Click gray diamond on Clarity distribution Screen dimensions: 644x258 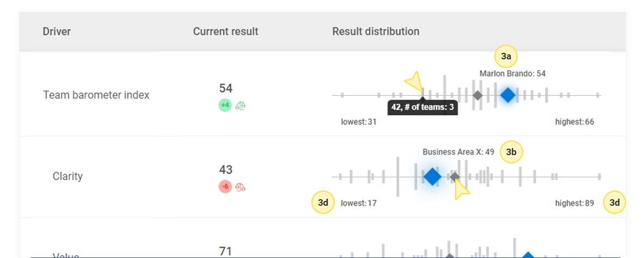click(x=455, y=176)
